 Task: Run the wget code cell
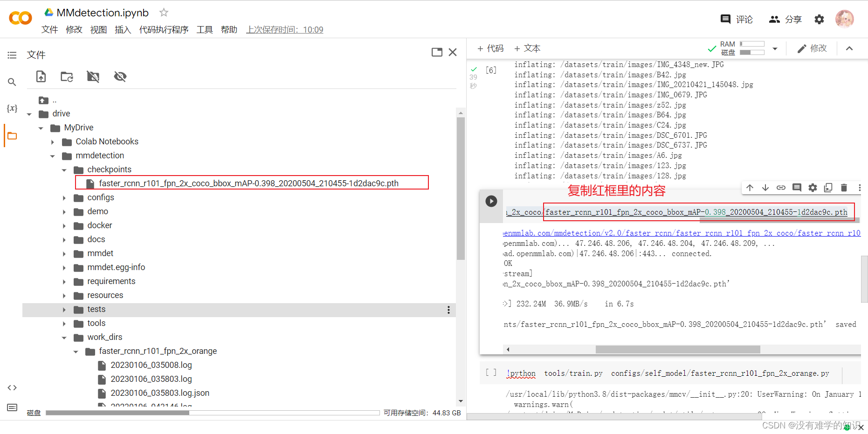coord(491,201)
